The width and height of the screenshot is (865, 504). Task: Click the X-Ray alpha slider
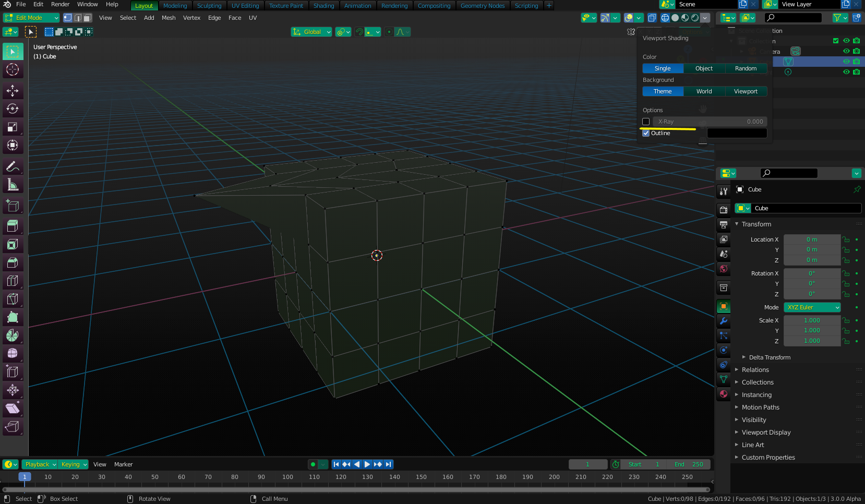point(710,122)
